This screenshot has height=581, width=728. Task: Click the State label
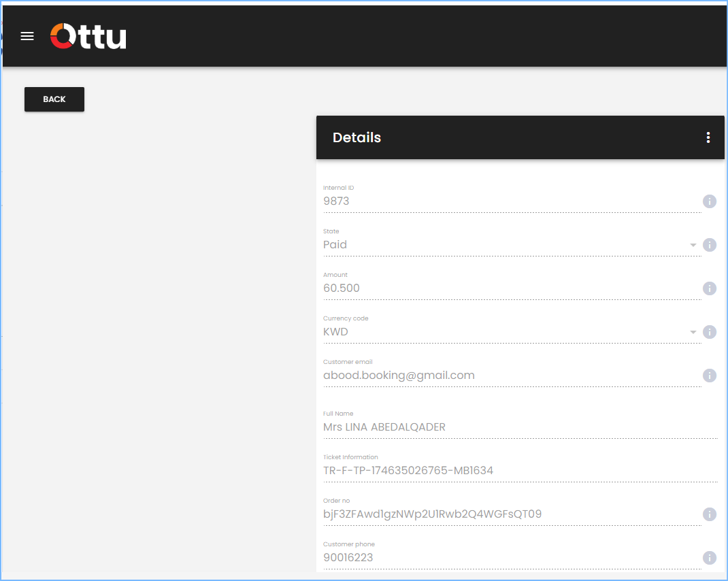pyautogui.click(x=331, y=231)
